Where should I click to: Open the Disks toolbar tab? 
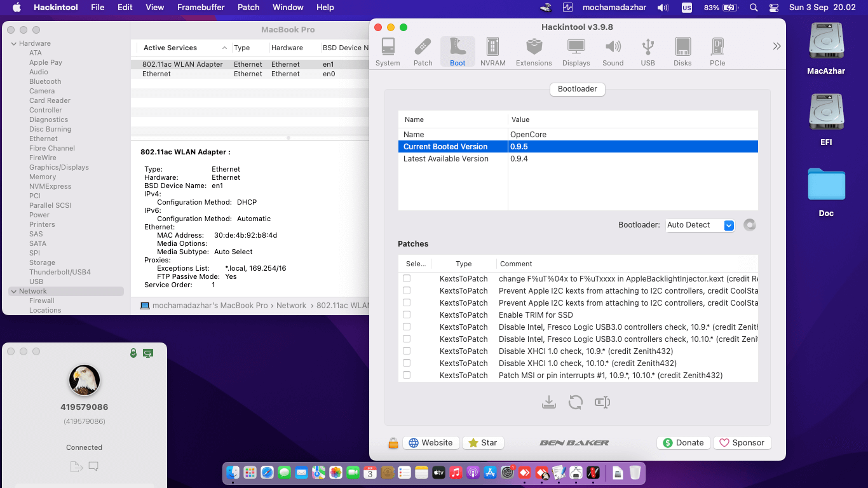(682, 51)
